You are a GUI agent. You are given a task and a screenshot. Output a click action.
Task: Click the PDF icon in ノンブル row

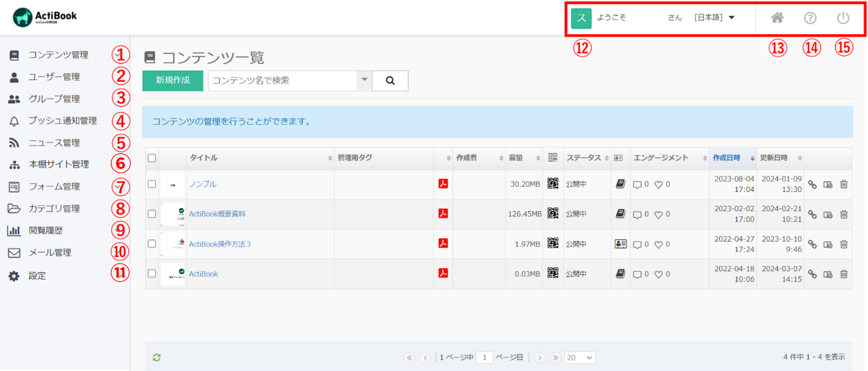tap(443, 184)
